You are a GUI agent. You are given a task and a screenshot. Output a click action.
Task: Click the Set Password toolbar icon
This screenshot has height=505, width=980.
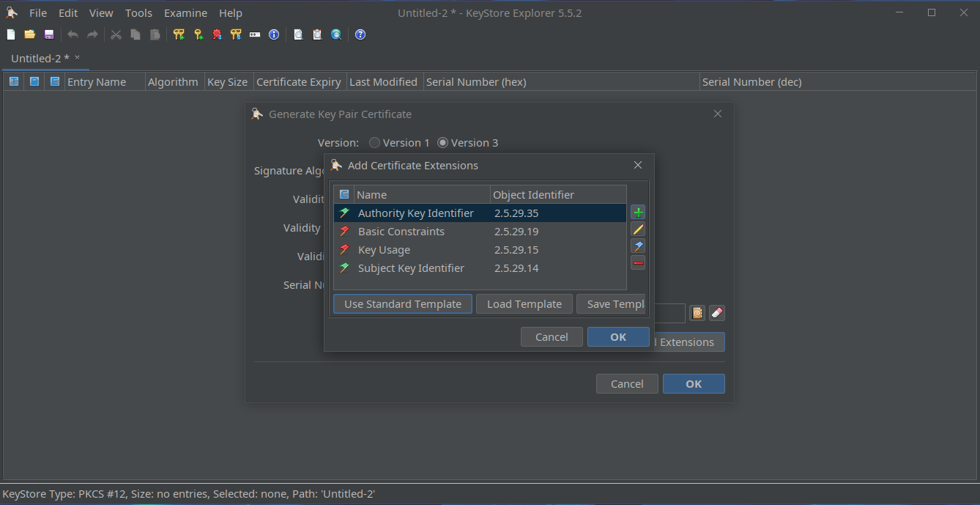255,34
